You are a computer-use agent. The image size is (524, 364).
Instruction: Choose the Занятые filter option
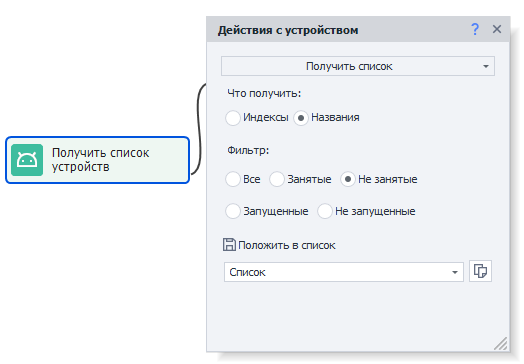277,179
